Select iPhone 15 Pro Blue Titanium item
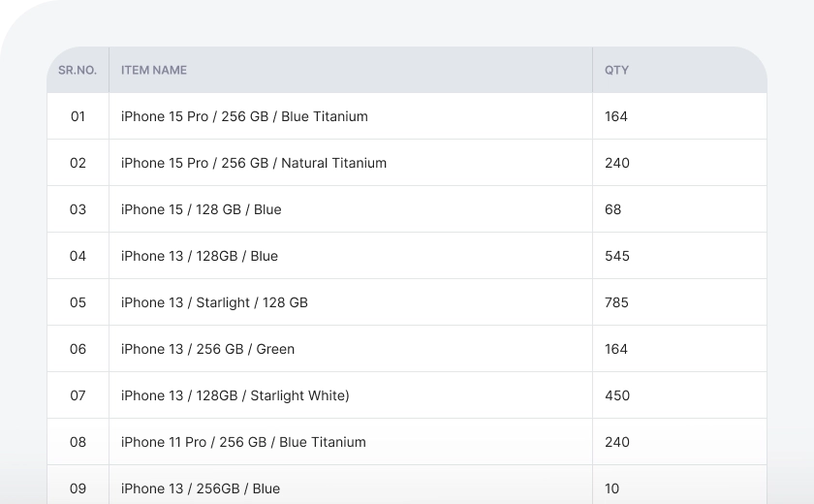The width and height of the screenshot is (814, 504). coord(244,116)
